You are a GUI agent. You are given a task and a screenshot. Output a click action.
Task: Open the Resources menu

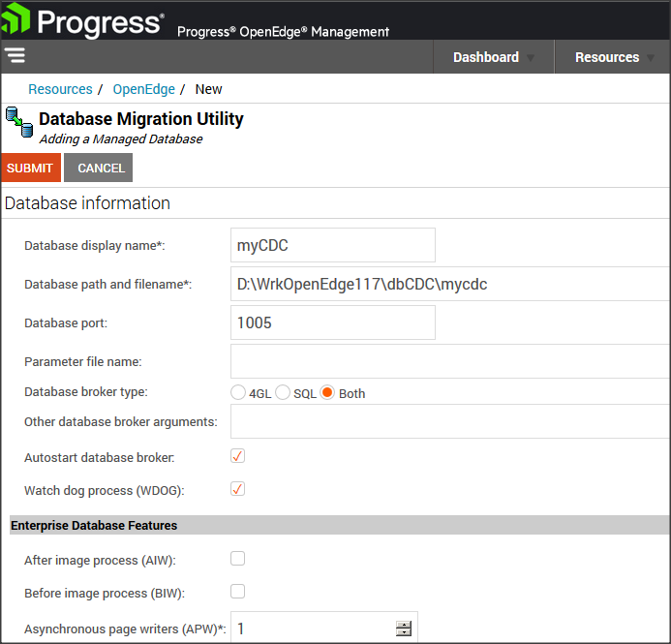pyautogui.click(x=613, y=57)
